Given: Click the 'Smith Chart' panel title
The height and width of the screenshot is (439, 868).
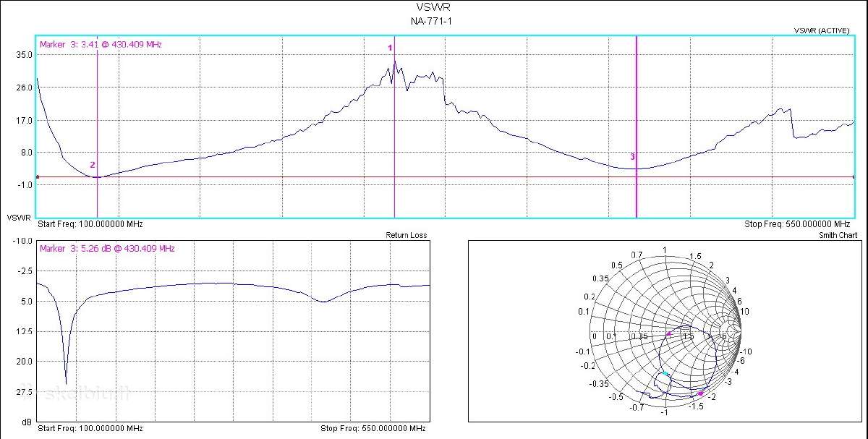Looking at the screenshot, I should click(x=838, y=236).
